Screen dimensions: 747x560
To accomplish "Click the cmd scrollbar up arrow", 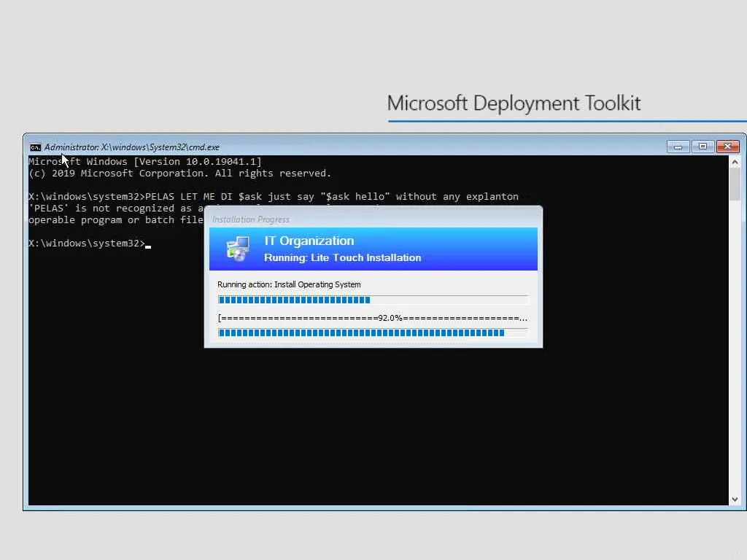I will (735, 163).
